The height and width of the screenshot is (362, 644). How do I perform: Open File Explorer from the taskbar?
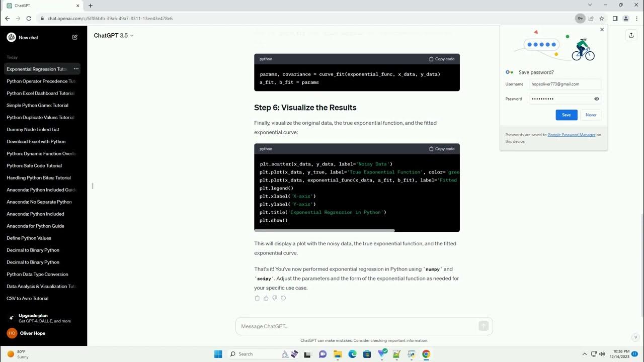click(x=338, y=354)
